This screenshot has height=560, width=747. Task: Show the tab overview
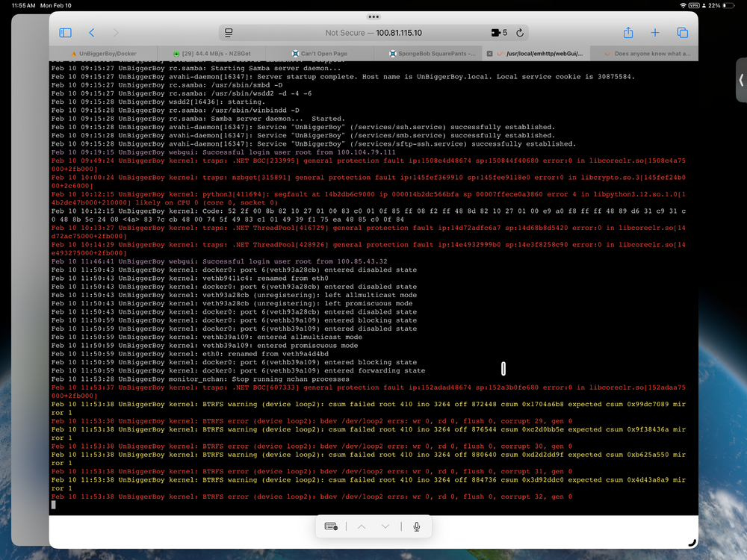point(682,33)
